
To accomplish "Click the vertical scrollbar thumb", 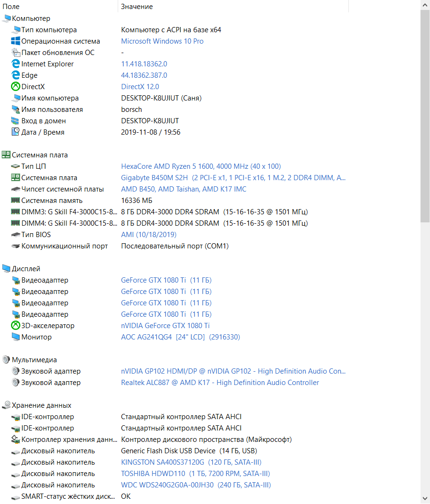I will click(425, 116).
